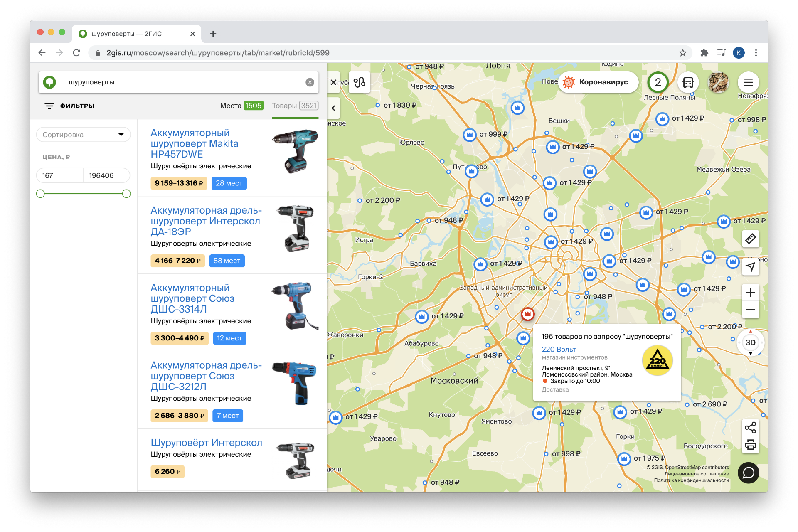798x532 pixels.
Task: Switch to the Места tab
Action: pyautogui.click(x=241, y=106)
